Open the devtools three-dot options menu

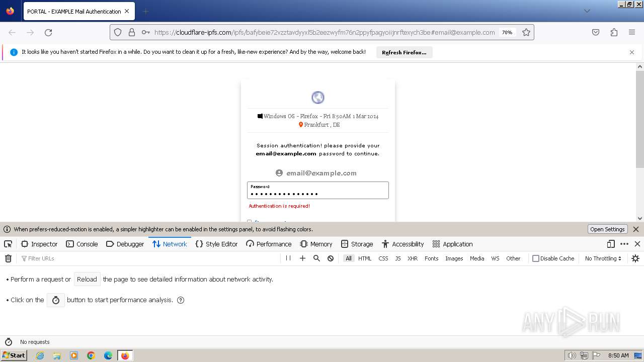(x=624, y=244)
